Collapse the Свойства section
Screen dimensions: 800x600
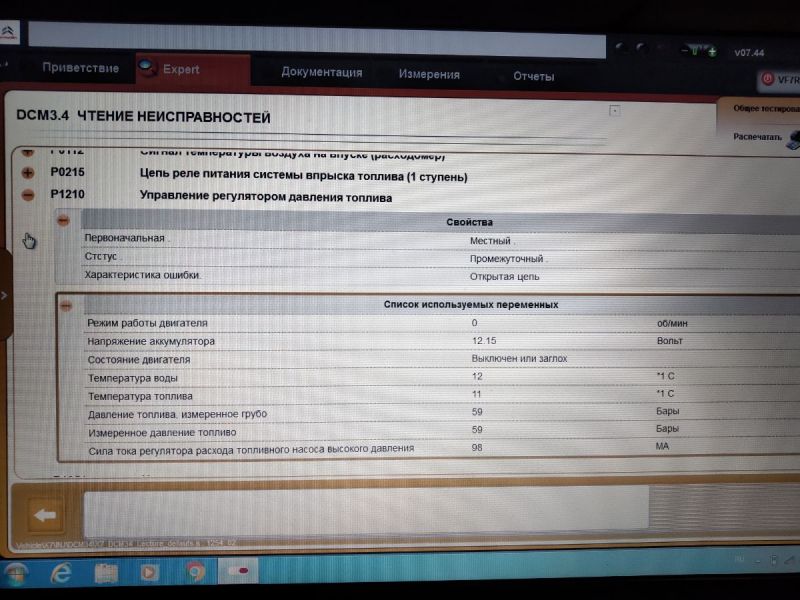click(63, 221)
